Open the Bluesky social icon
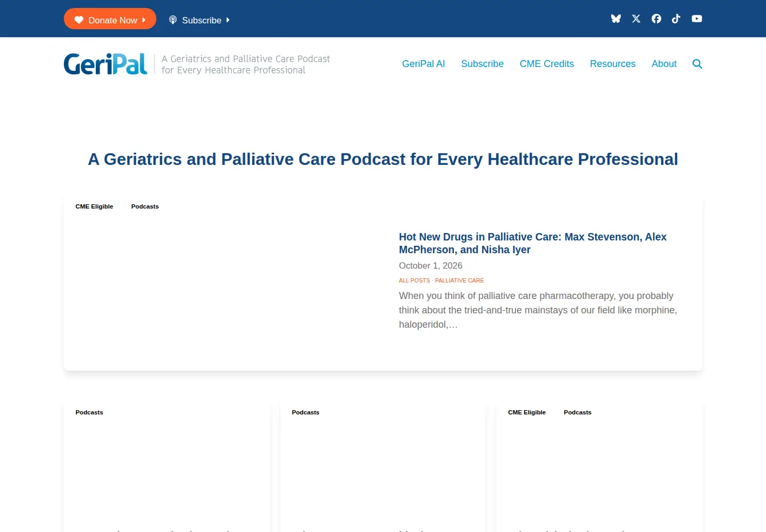The height and width of the screenshot is (532, 766). click(616, 19)
